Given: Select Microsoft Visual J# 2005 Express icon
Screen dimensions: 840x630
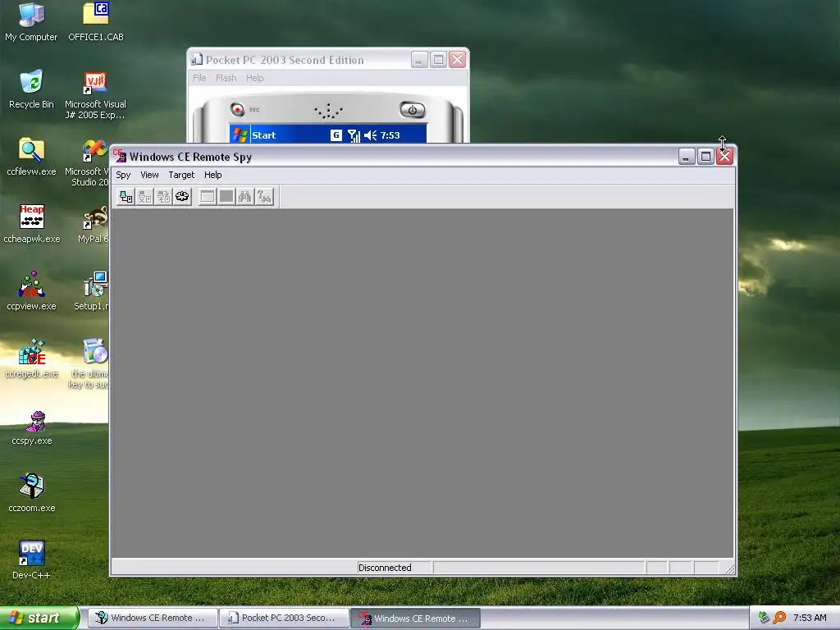Looking at the screenshot, I should point(95,95).
